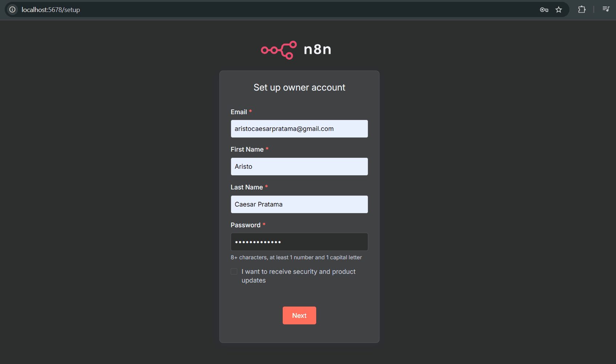This screenshot has height=364, width=616.
Task: Click the Next button
Action: (299, 315)
